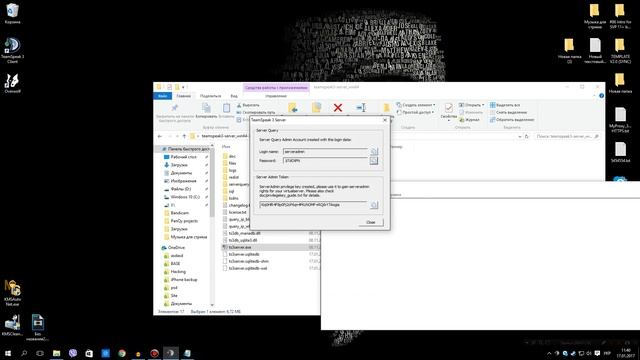640x360 pixels.
Task: Open Chrome from the taskbar
Action: [122, 353]
